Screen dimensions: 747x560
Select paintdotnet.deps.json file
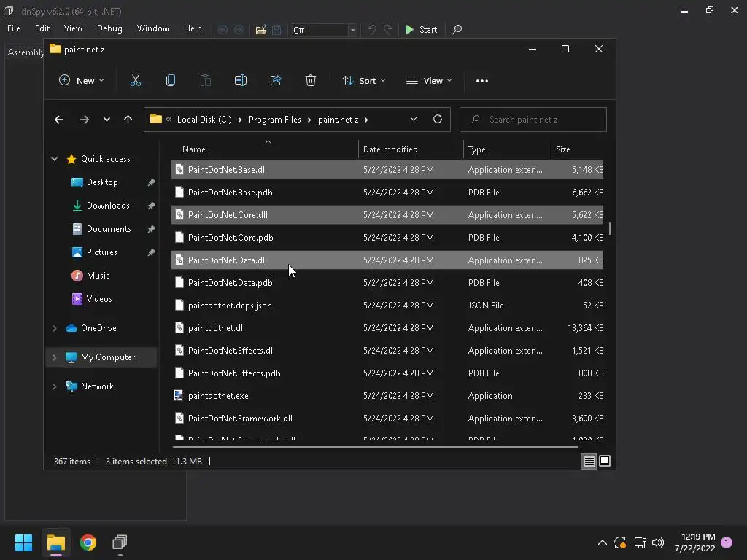coord(387,306)
